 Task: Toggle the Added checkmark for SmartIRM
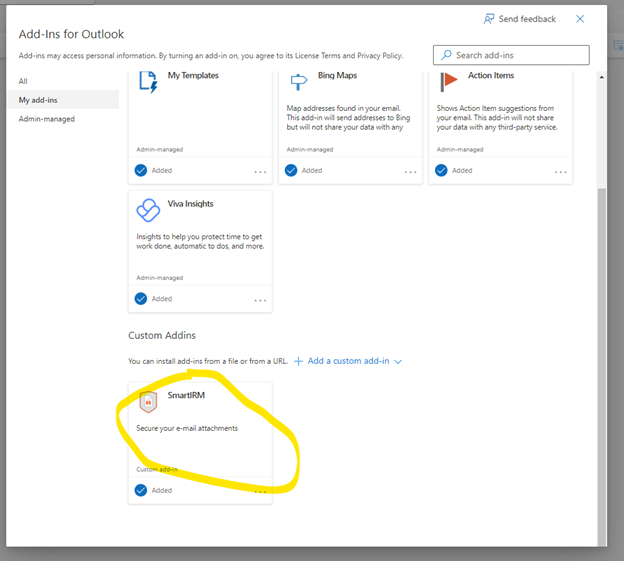[141, 490]
